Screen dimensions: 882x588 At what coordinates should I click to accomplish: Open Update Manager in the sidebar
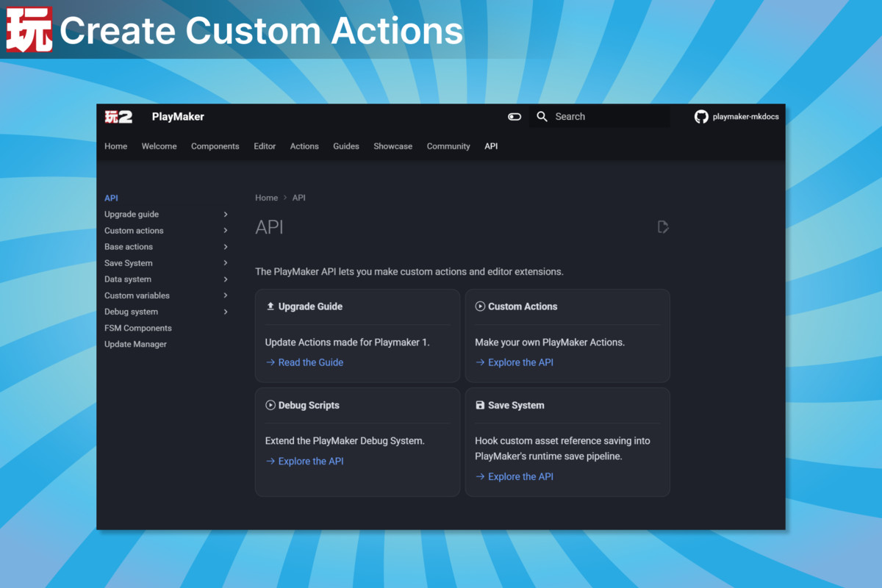(135, 344)
